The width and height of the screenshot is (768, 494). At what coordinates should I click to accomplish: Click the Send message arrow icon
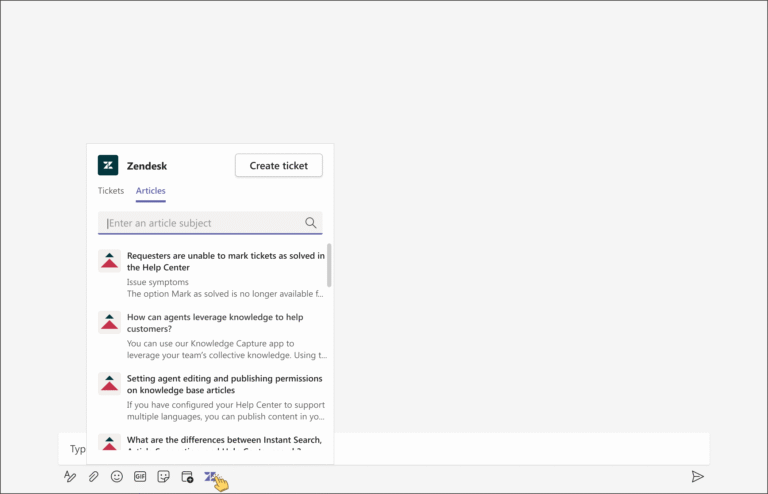pyautogui.click(x=697, y=476)
